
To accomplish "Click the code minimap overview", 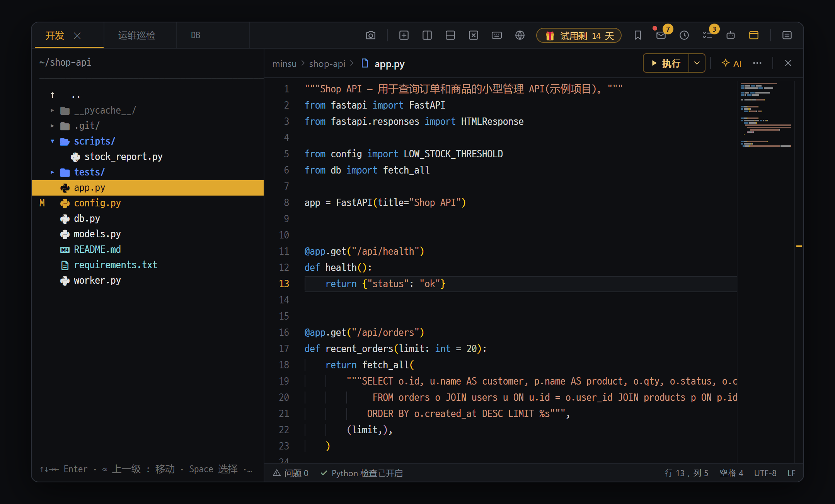I will click(766, 115).
